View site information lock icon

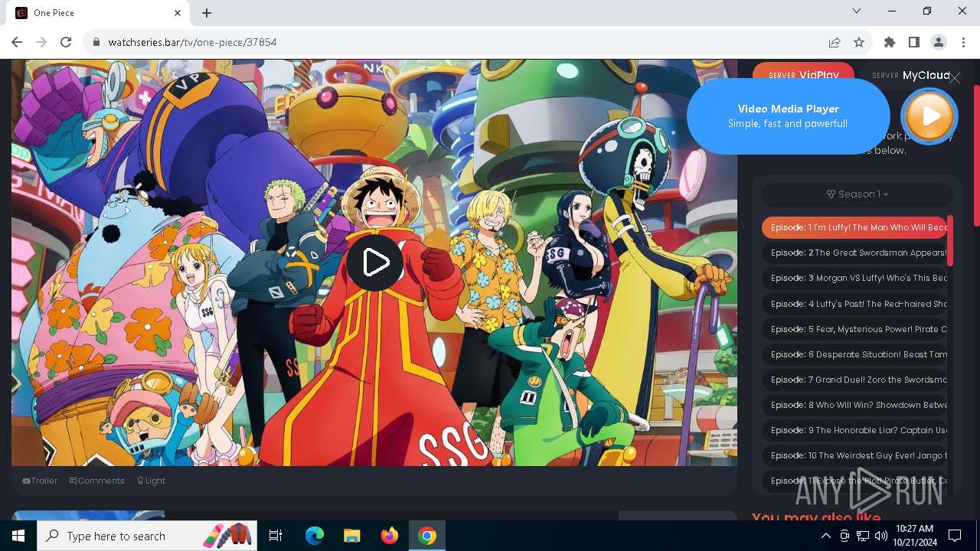[96, 42]
